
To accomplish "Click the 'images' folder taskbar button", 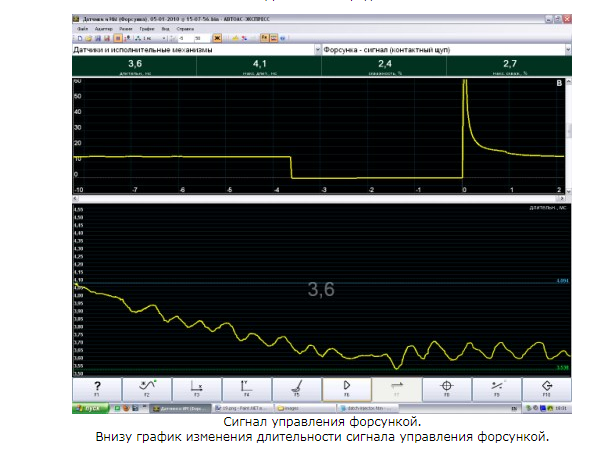I will point(304,408).
